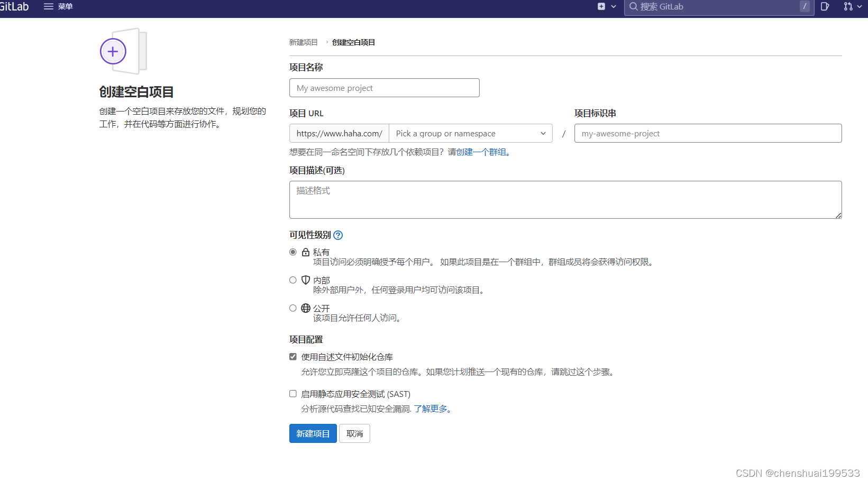Click the 取消 cancel button
Viewport: 868px width, 482px height.
click(354, 433)
